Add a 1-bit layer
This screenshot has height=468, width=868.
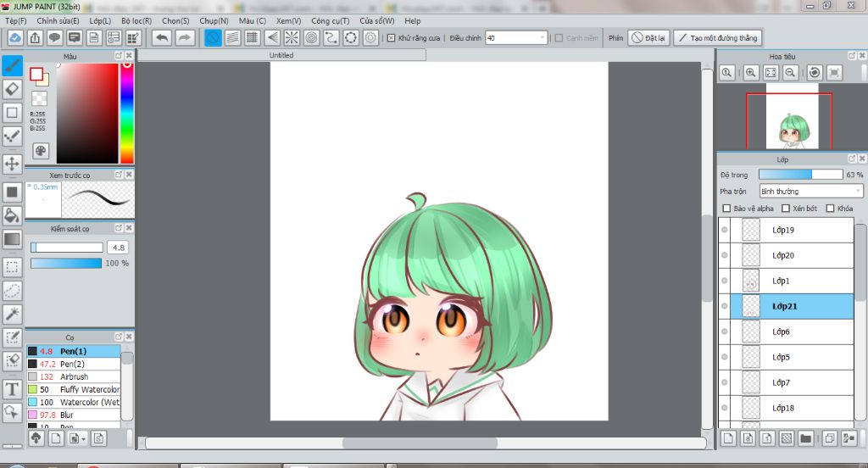click(x=767, y=438)
